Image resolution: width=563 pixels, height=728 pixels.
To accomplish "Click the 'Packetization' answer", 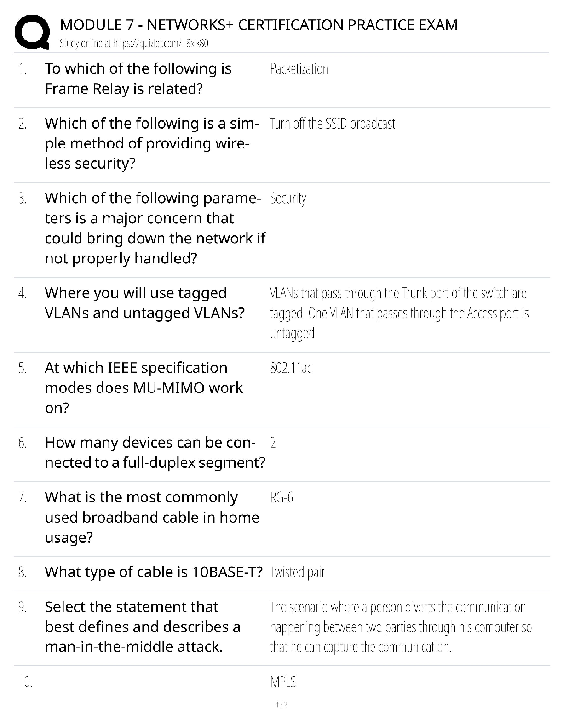I will (x=299, y=69).
